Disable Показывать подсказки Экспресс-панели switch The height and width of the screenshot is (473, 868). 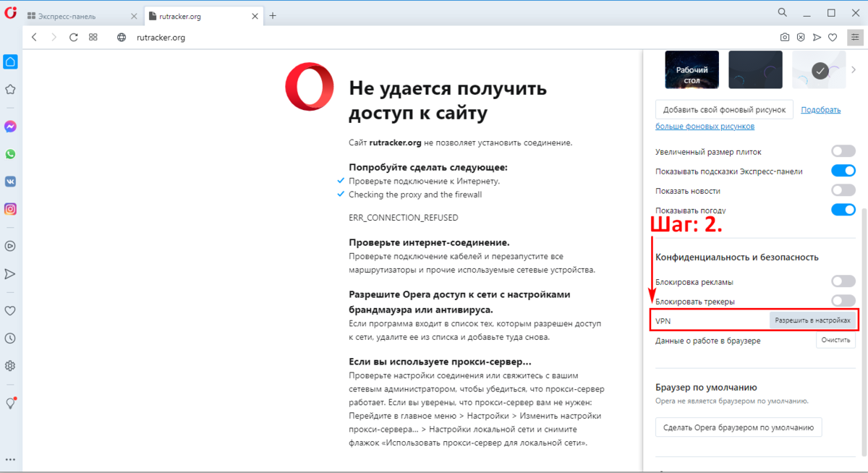(x=843, y=171)
